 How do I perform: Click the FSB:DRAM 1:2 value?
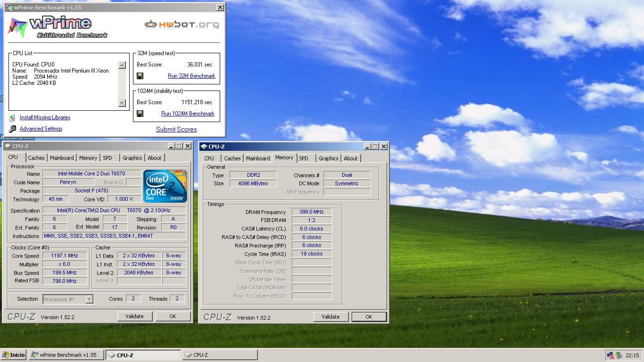(312, 220)
